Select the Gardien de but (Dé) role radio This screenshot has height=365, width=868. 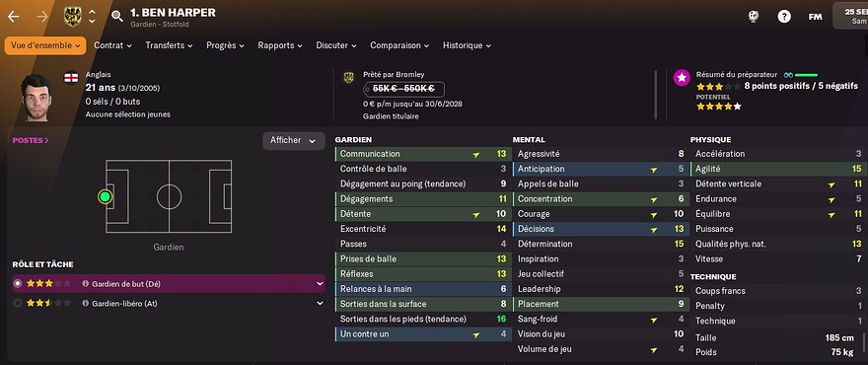[18, 283]
